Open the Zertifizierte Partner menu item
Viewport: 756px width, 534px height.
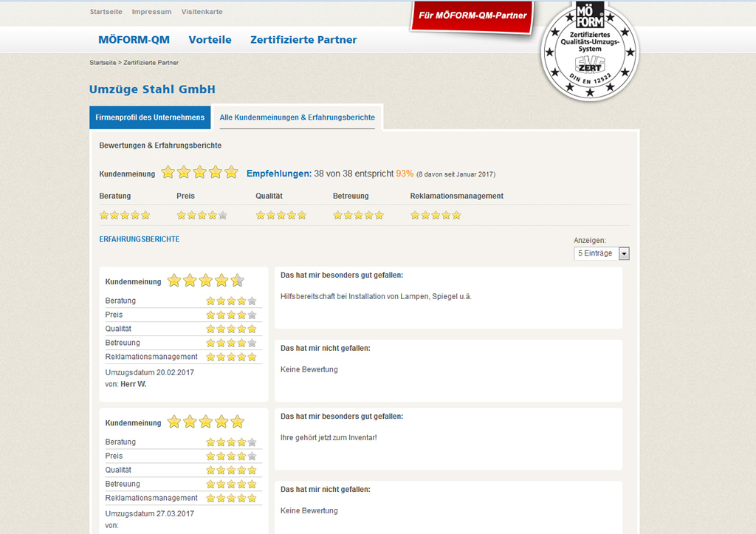tap(303, 40)
